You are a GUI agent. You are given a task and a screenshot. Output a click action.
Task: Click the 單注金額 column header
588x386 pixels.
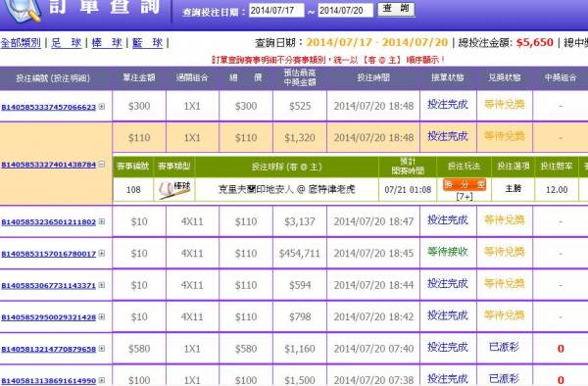point(139,77)
